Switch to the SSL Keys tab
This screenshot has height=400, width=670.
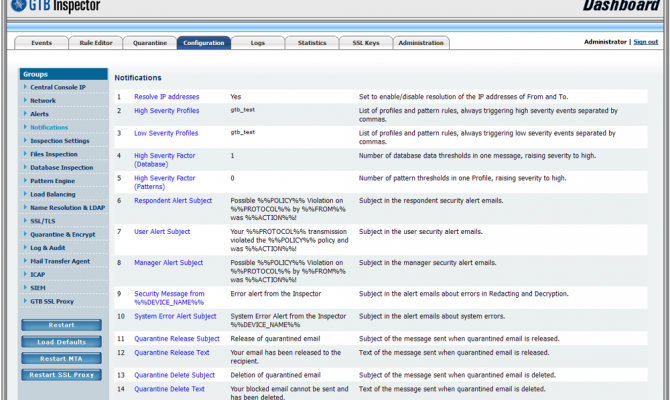[366, 43]
